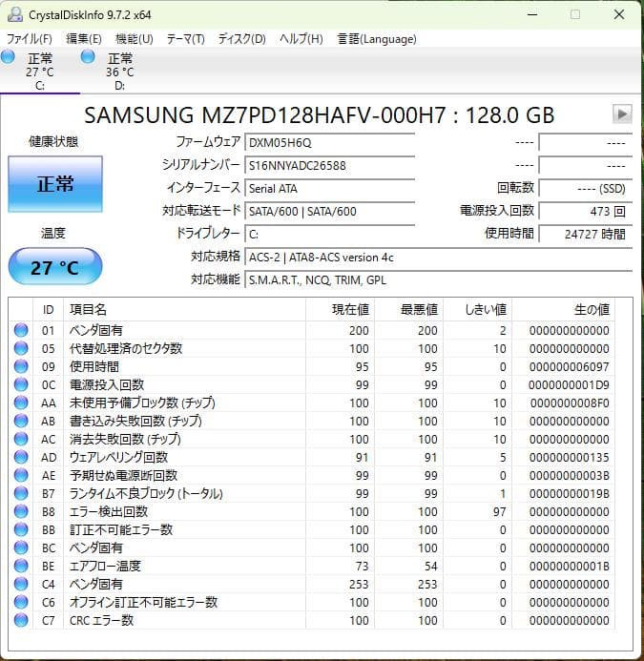Screen dimensions: 644x661
Task: Select the D: drive status orb
Action: coord(88,56)
